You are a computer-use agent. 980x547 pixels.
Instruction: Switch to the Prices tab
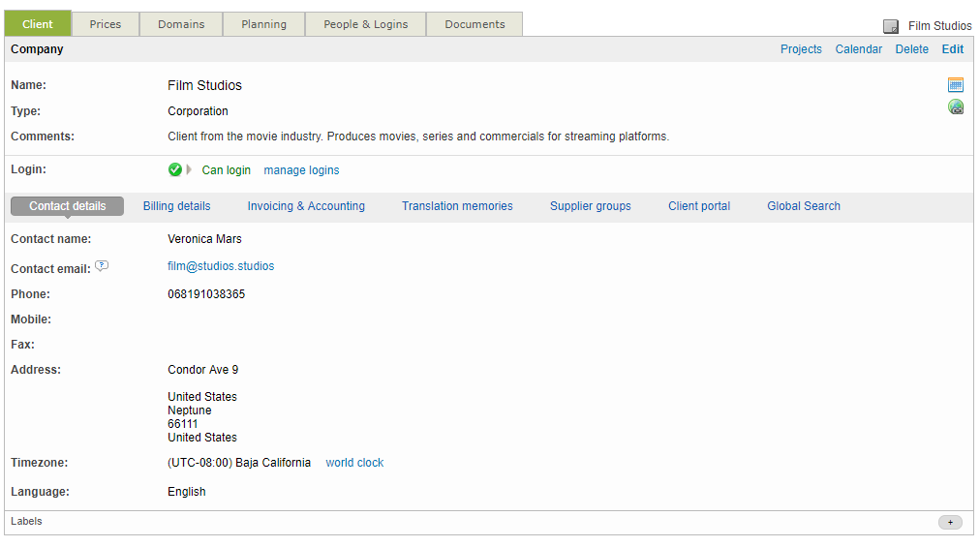[106, 24]
